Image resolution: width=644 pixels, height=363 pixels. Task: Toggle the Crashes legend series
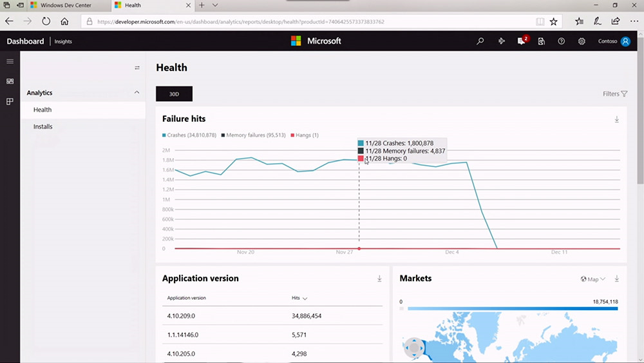point(189,135)
